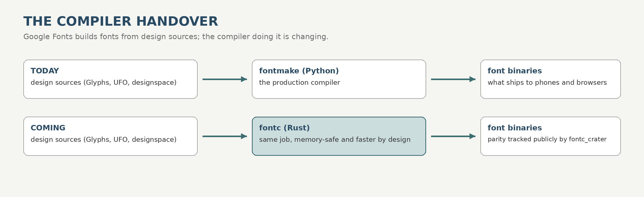This screenshot has height=197, width=644.
Task: Select the design sources line under COMING
Action: (x=104, y=139)
